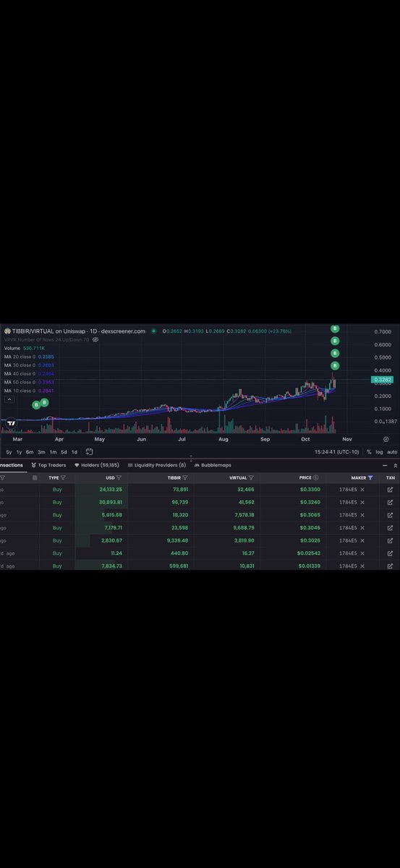400x868 pixels.
Task: Click price cell $0.01339
Action: (x=310, y=566)
